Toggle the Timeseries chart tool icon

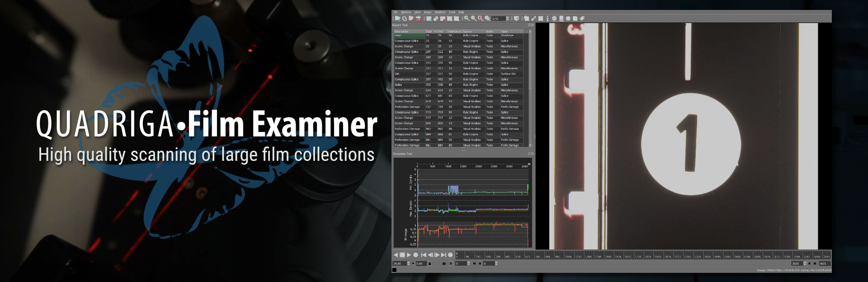[x=554, y=19]
